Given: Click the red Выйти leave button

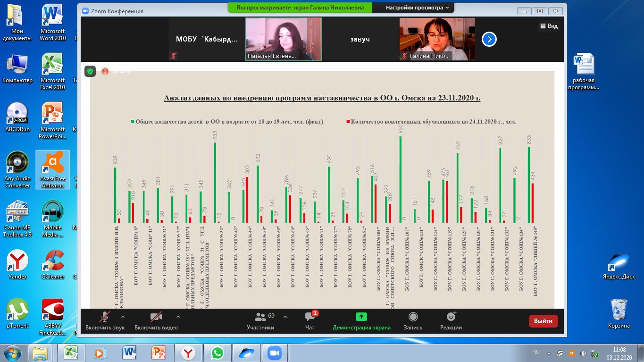Looking at the screenshot, I should 543,321.
